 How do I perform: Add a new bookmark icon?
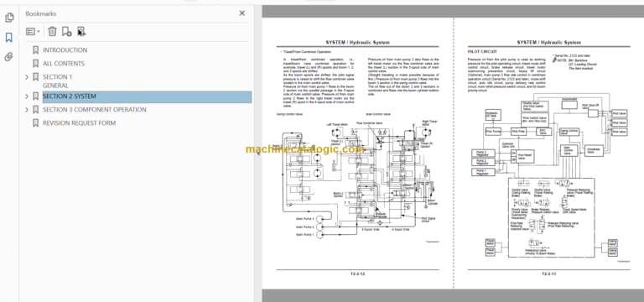66,31
